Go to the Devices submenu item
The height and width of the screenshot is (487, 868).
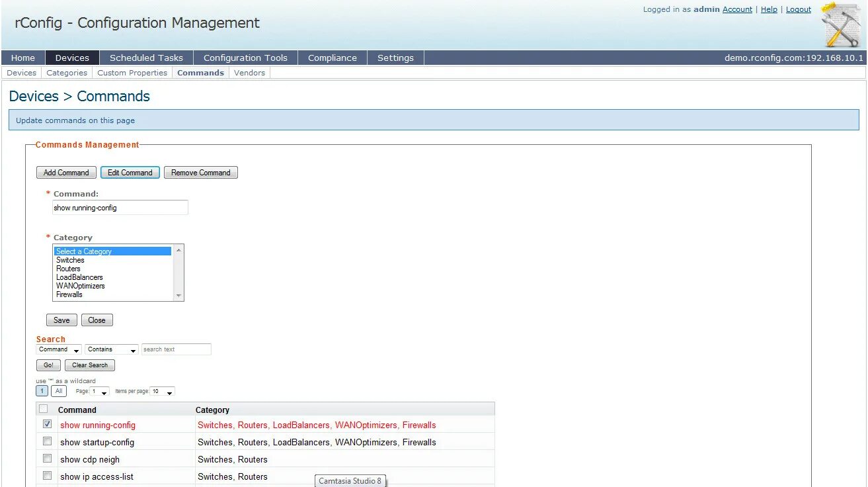coord(22,73)
